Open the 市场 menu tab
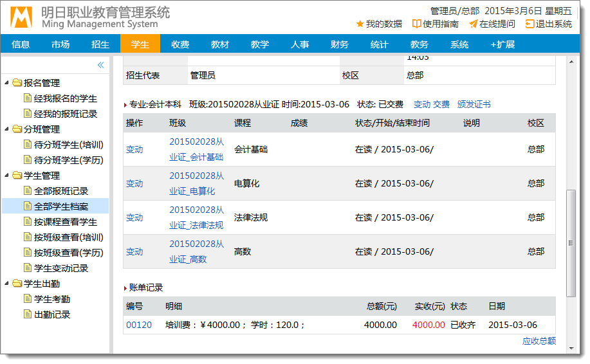The height and width of the screenshot is (364, 590). pyautogui.click(x=60, y=44)
